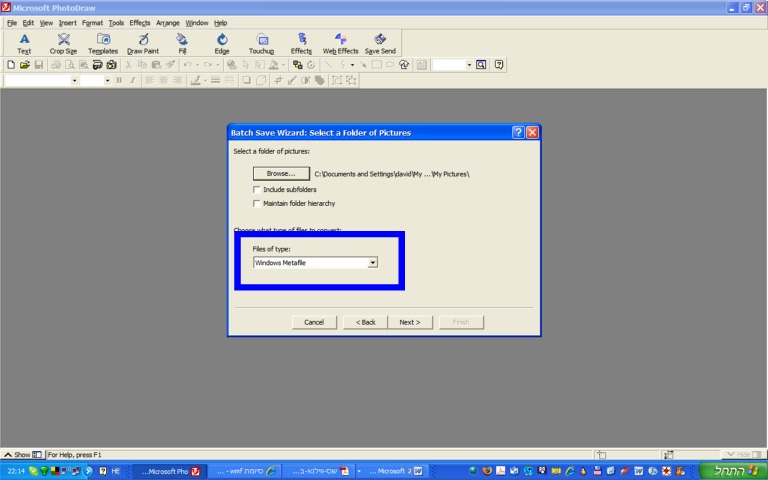Toggle Bold formatting button
The width and height of the screenshot is (768, 480).
[119, 80]
